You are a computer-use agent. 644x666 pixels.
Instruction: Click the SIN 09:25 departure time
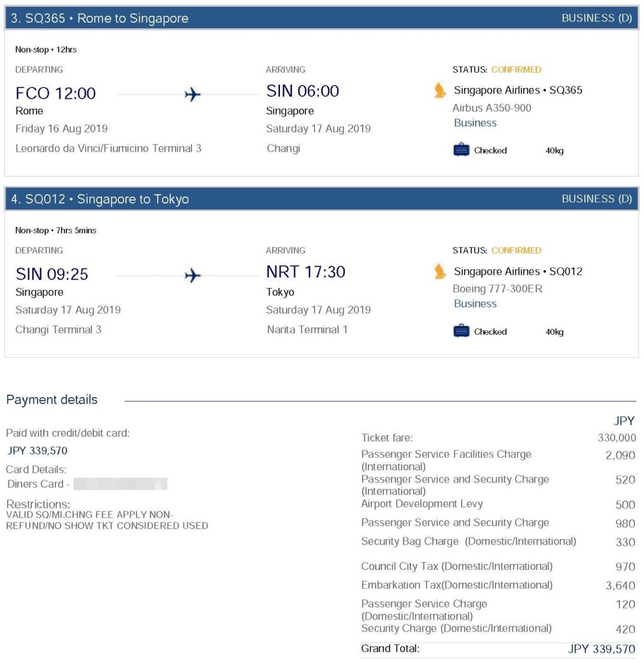pos(52,274)
